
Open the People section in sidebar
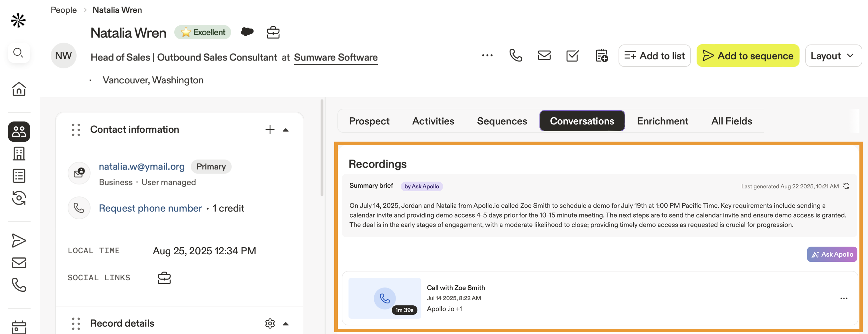(x=19, y=131)
